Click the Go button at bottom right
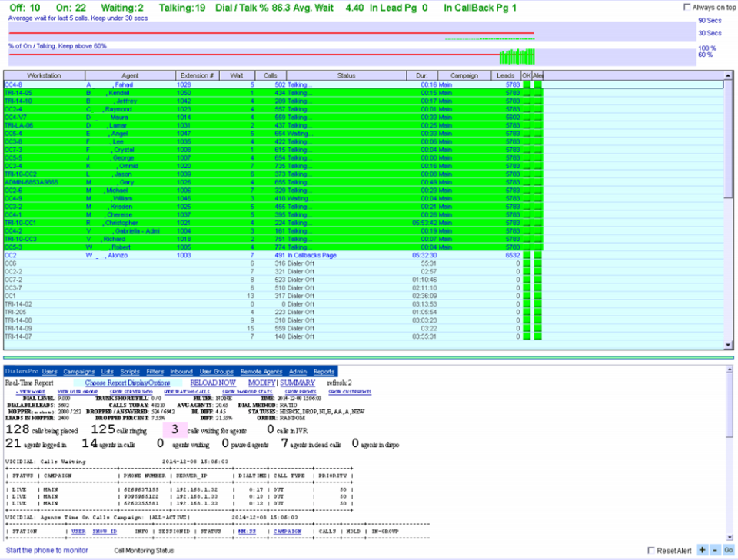This screenshot has width=738, height=560. click(x=729, y=550)
